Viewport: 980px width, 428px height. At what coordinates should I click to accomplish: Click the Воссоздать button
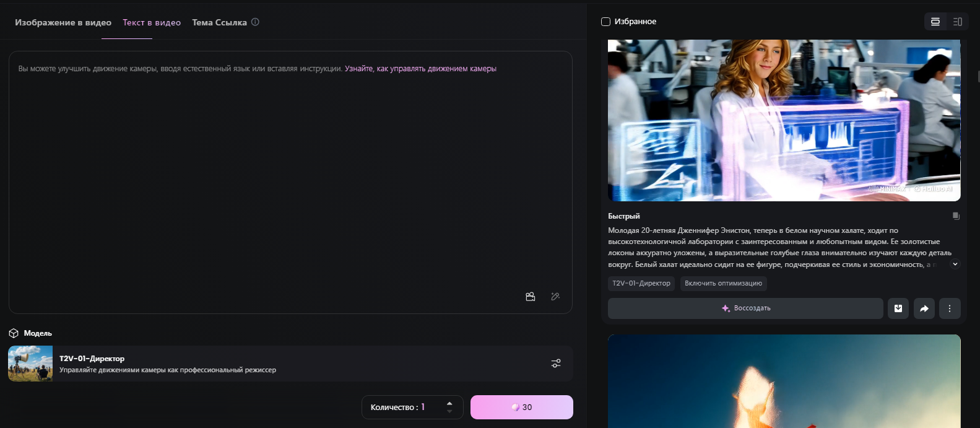[745, 308]
